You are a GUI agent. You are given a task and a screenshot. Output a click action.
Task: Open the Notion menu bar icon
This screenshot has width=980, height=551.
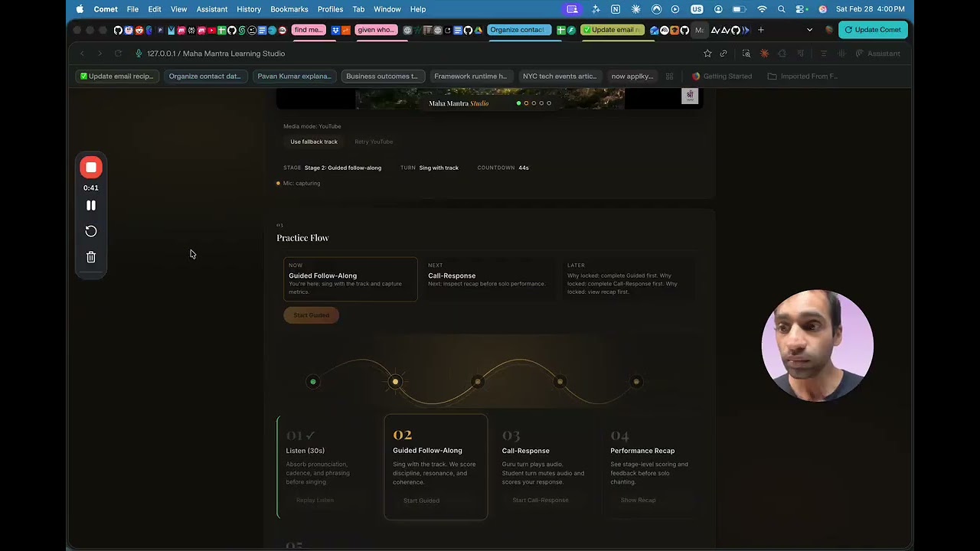[616, 9]
